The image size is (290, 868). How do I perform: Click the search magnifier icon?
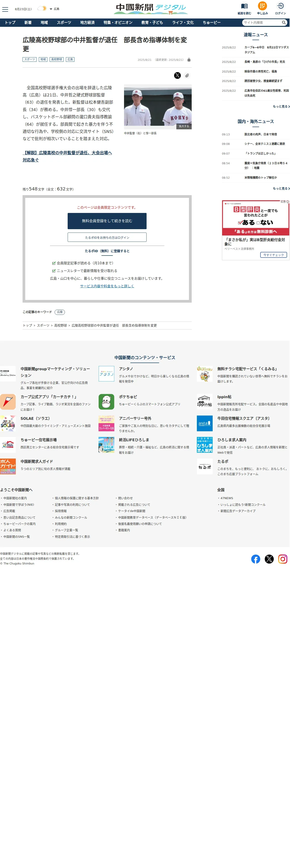284,23
